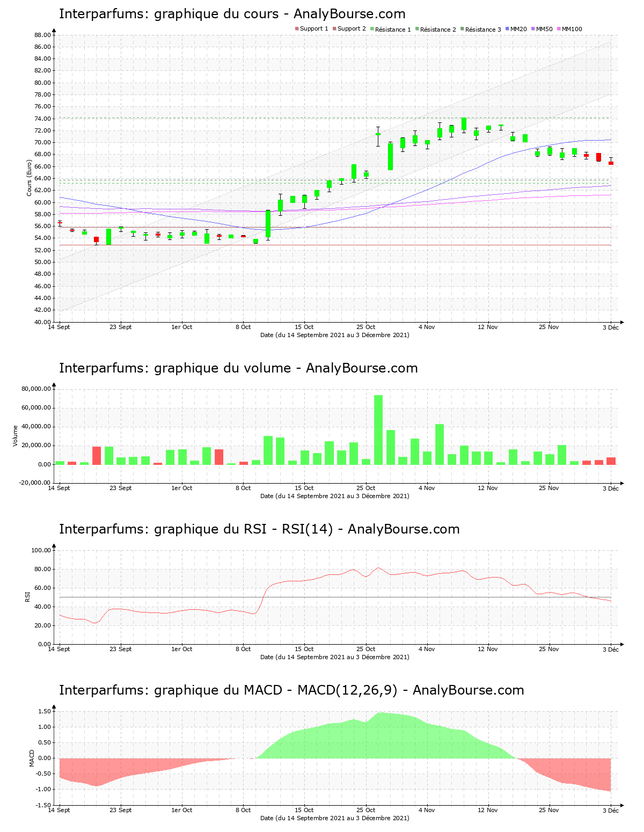Click the MM100 legend entry
This screenshot has height=832, width=644.
coord(569,29)
